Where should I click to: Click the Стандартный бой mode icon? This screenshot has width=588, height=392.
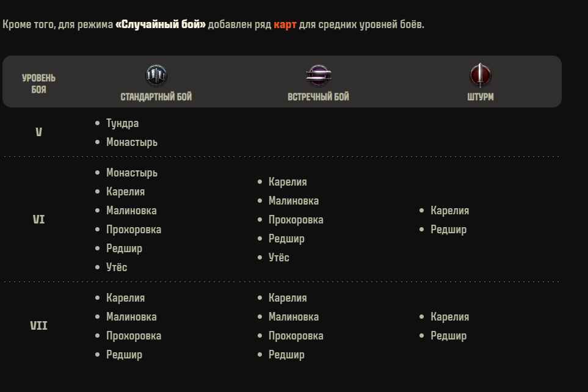[x=156, y=75]
